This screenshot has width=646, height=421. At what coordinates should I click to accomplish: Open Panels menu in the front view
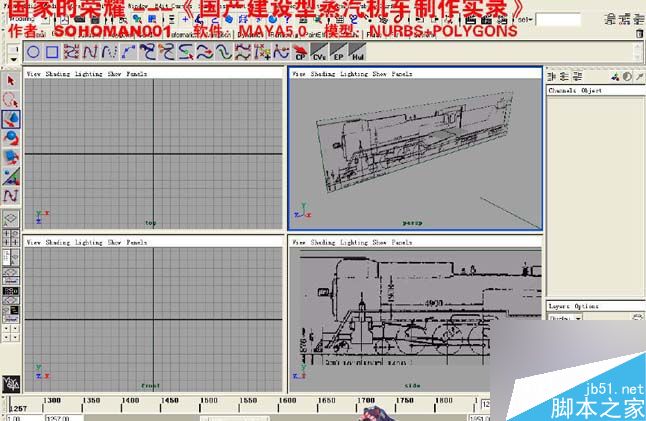[136, 242]
